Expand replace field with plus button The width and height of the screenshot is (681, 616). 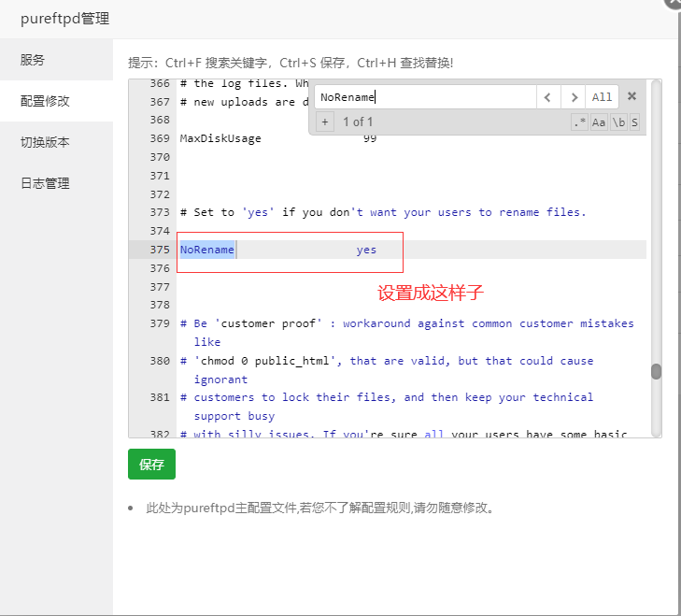click(x=325, y=122)
